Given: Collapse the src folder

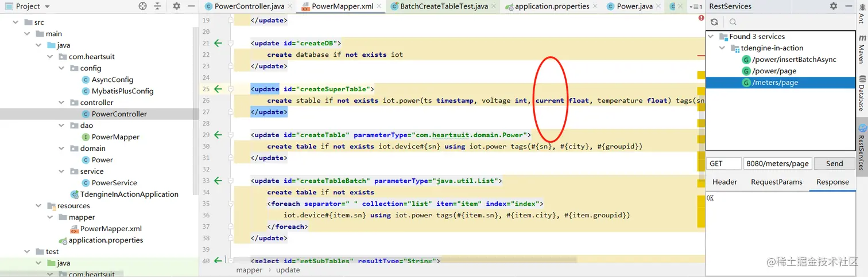Looking at the screenshot, I should pos(15,22).
